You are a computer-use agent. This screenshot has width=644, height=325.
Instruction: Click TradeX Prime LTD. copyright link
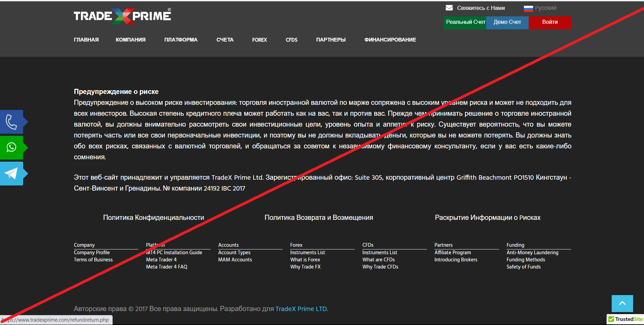coord(302,309)
